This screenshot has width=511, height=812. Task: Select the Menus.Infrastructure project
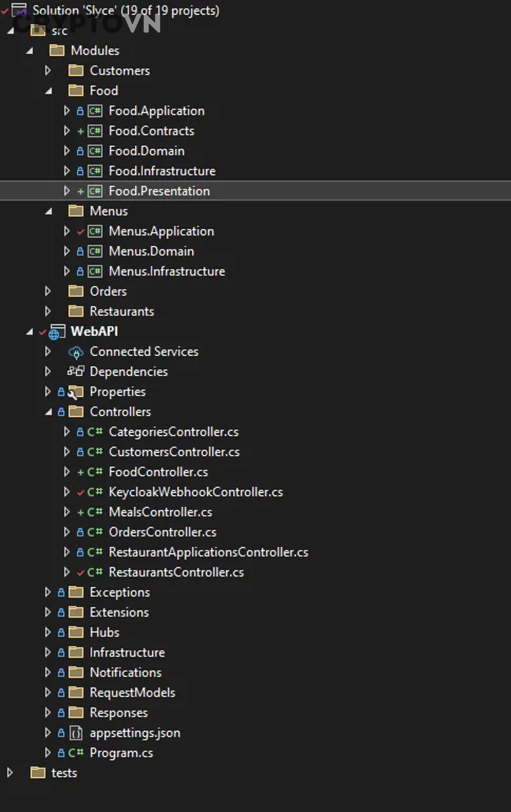(167, 271)
